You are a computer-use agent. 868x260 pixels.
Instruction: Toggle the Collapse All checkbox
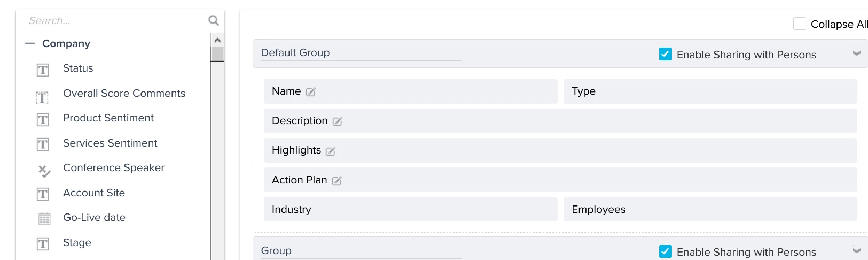pos(799,24)
